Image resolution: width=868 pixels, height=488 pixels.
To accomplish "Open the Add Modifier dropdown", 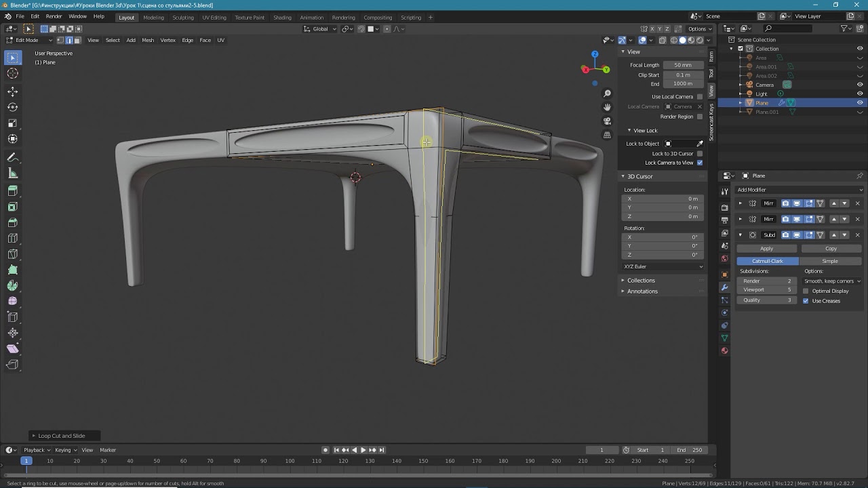I will (800, 190).
